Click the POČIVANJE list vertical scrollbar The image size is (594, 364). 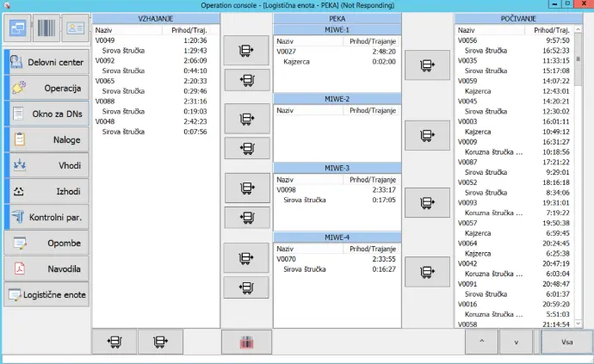coord(588,172)
